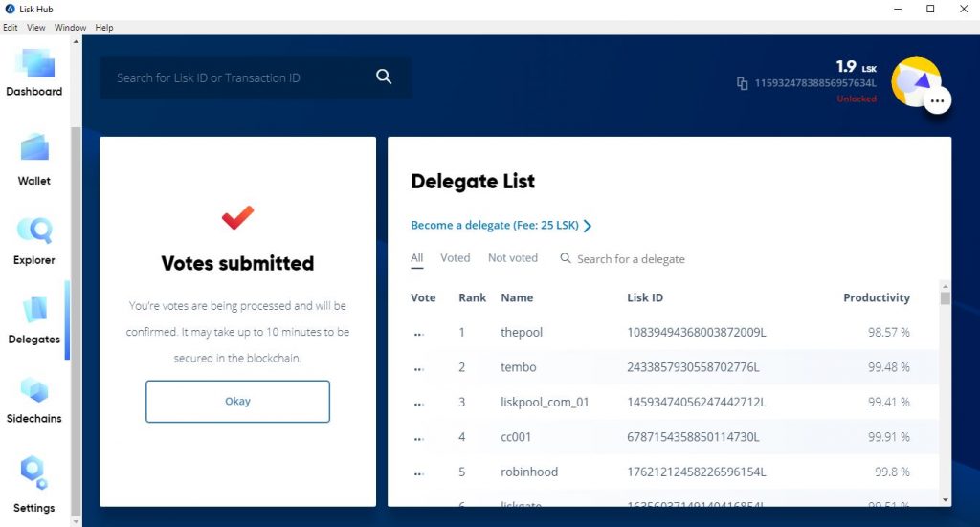Image resolution: width=980 pixels, height=527 pixels.
Task: Toggle vote for delegate cc001
Action: (x=419, y=439)
